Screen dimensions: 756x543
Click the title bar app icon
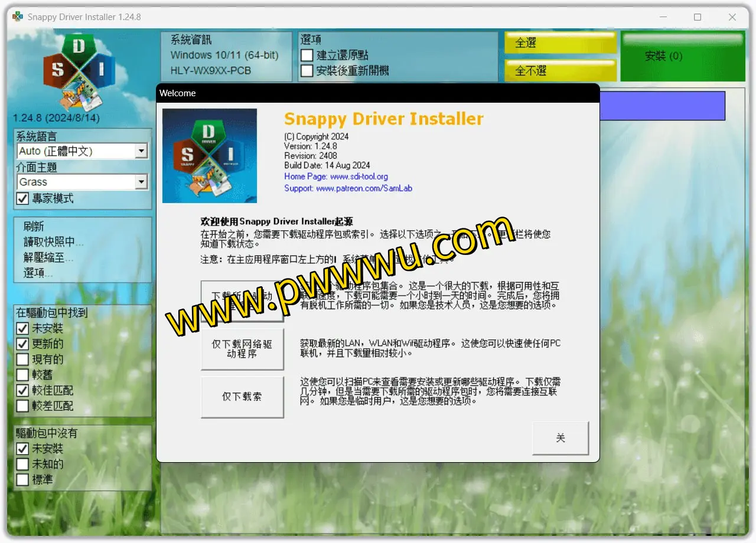pos(18,17)
